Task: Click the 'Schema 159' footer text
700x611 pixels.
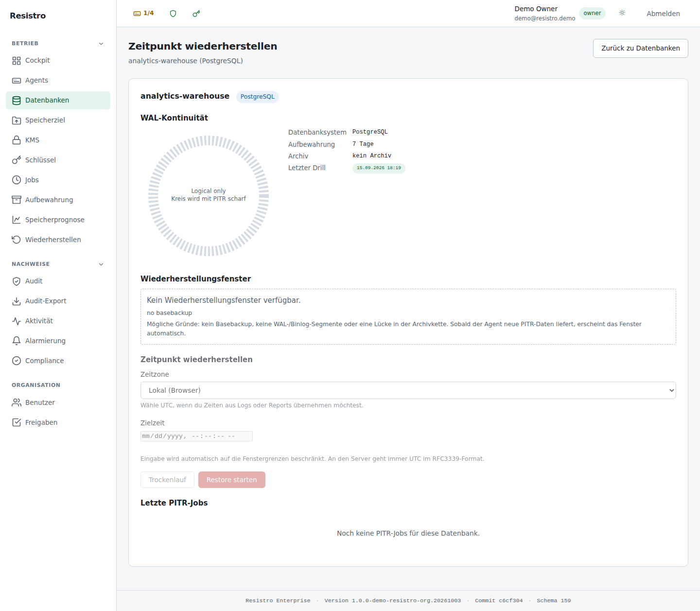Action: coord(554,601)
